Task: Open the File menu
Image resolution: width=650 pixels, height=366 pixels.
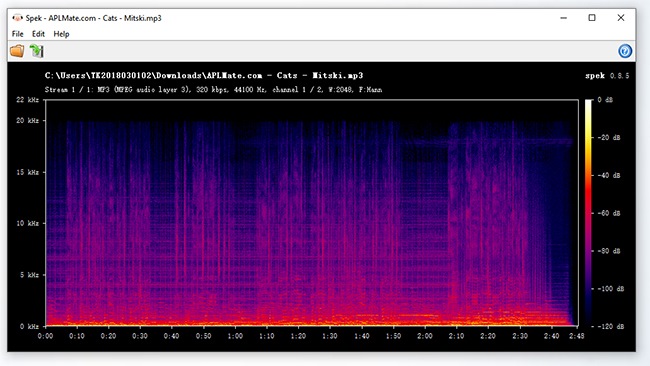Action: click(17, 34)
